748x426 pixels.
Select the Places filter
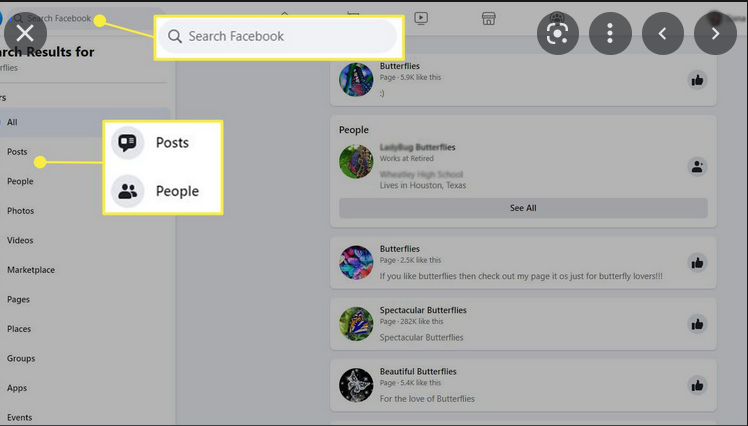(x=19, y=329)
